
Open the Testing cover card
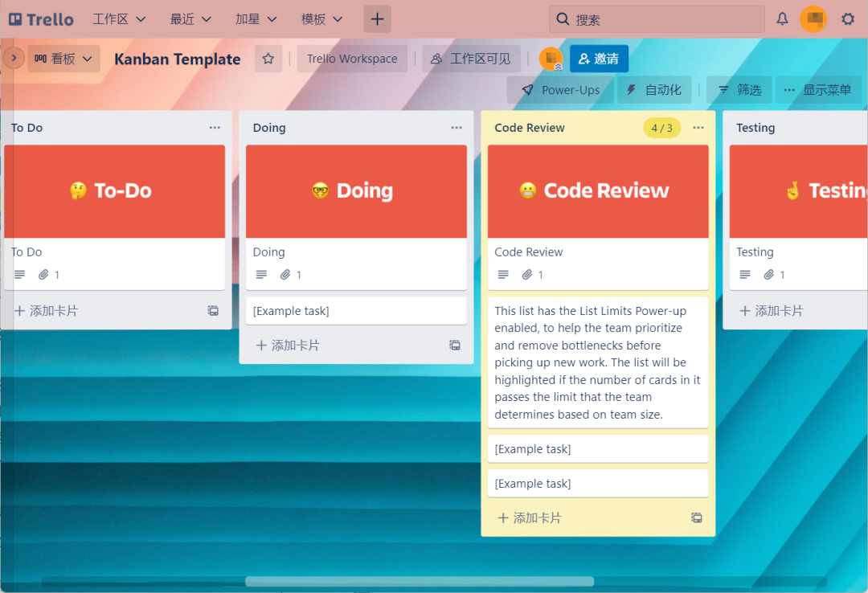(798, 217)
